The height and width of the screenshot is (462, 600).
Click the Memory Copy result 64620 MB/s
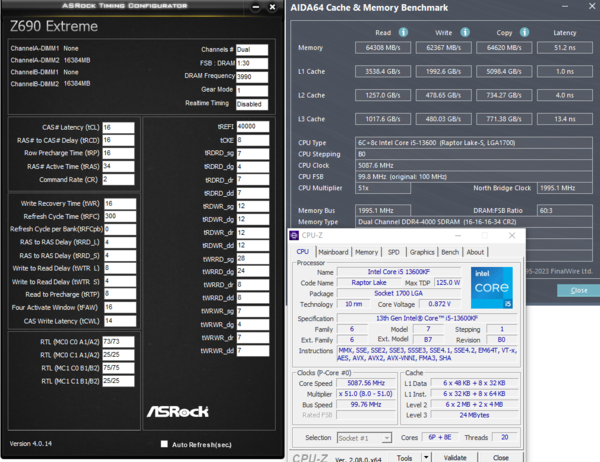pyautogui.click(x=504, y=48)
